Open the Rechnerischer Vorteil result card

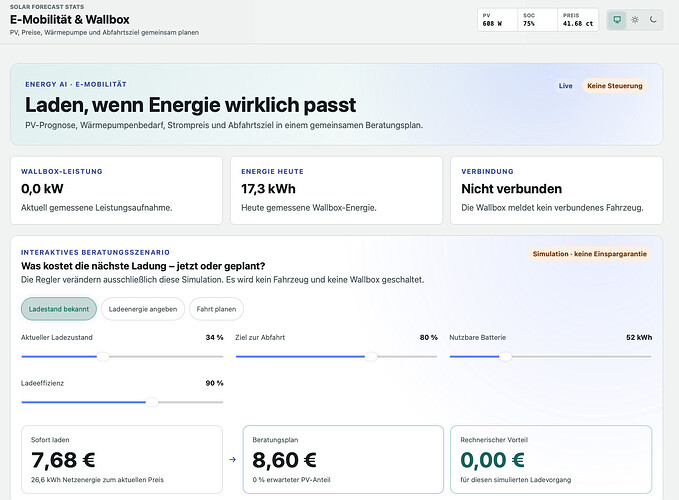(x=551, y=459)
